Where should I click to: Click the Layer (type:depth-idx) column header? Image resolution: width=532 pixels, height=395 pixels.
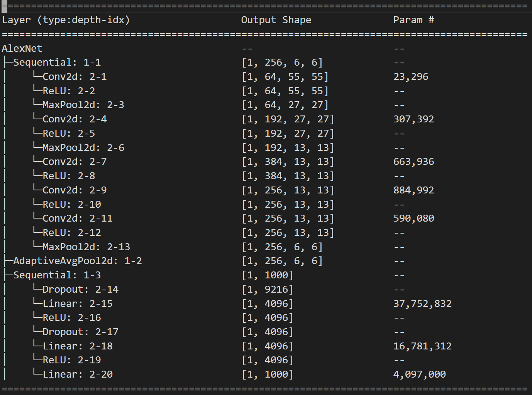coord(66,20)
